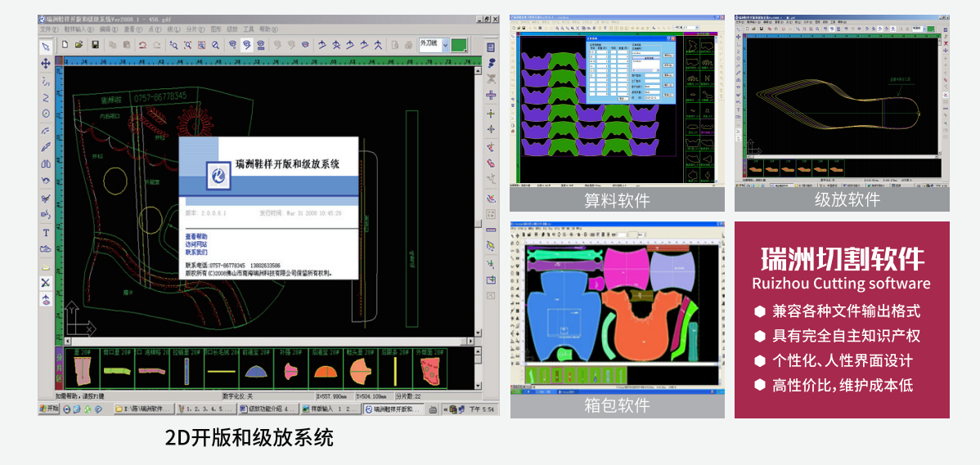Open a file with the folder icon
980x465 pixels.
coord(79,45)
